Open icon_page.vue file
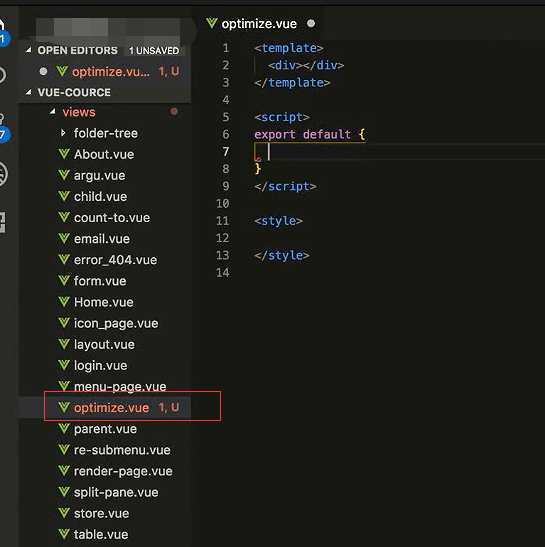This screenshot has height=547, width=545. (116, 323)
